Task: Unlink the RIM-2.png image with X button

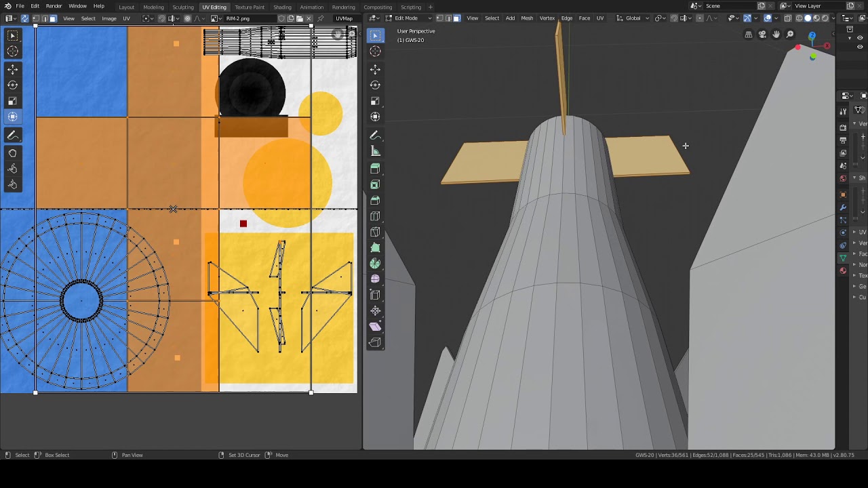Action: point(308,18)
